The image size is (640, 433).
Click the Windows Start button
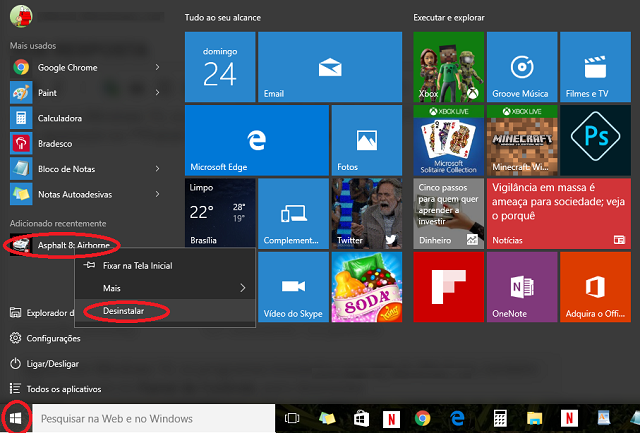click(x=16, y=418)
